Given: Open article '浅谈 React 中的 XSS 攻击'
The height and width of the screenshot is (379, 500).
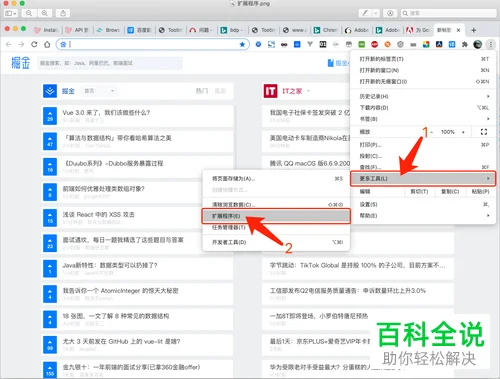Looking at the screenshot, I should [x=99, y=215].
